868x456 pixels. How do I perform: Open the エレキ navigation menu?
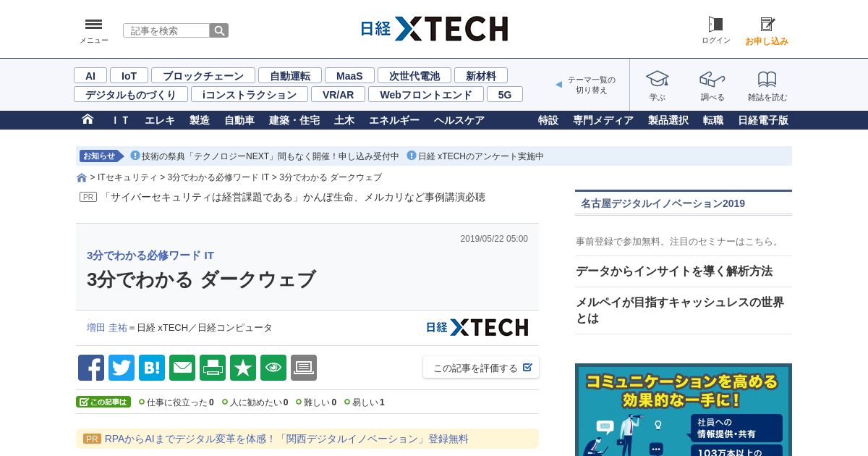point(160,120)
